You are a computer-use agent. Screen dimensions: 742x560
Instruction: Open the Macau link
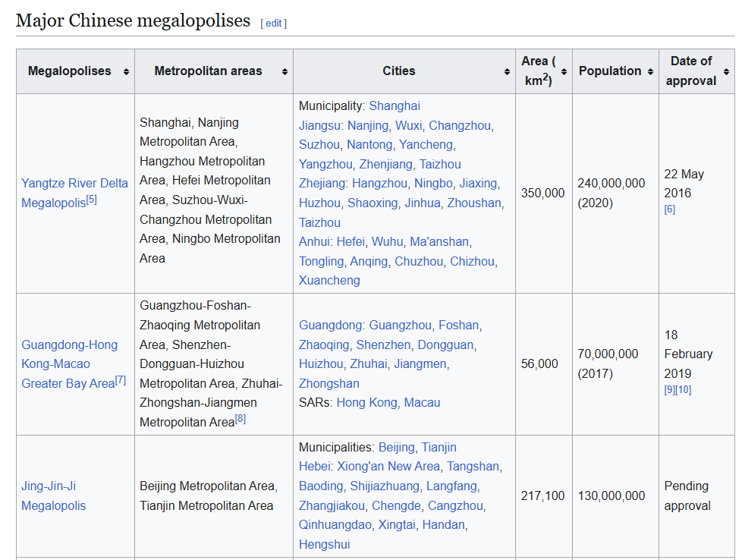coord(422,402)
